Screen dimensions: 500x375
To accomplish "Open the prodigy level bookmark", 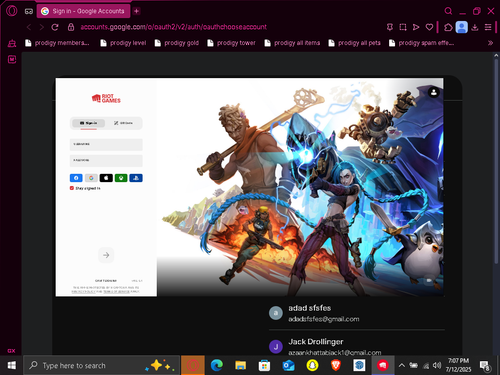I will coord(123,43).
